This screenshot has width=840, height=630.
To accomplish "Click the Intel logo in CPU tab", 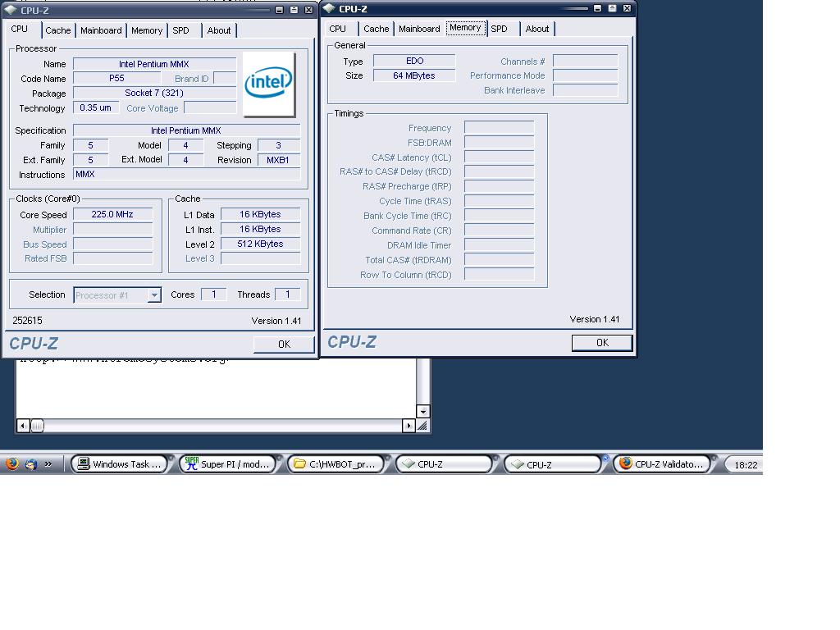I will (x=268, y=84).
